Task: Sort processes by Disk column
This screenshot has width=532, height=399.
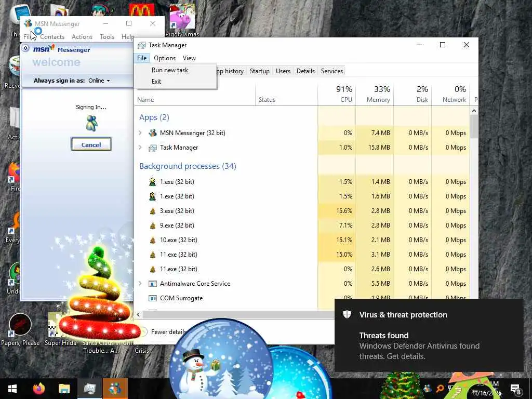Action: (x=413, y=94)
